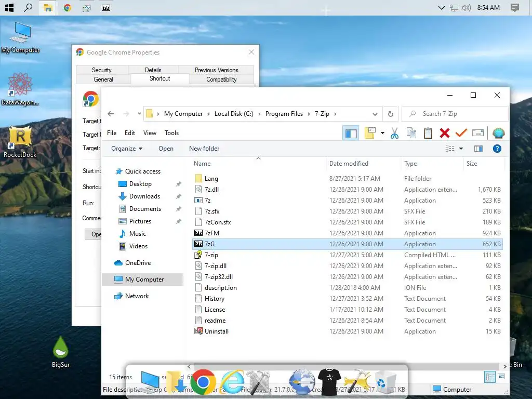Viewport: 532px width, 399px height.
Task: Click the red X Delete toolbar icon
Action: pos(445,133)
